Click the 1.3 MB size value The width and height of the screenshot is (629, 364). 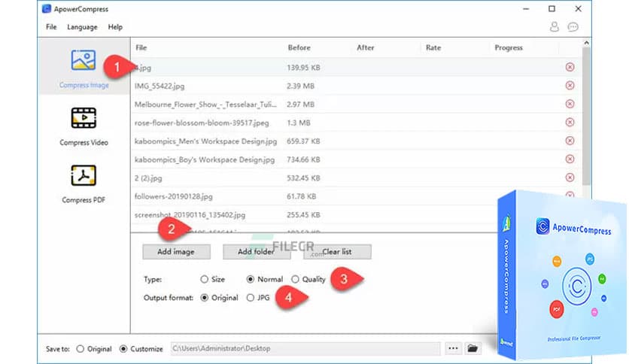pyautogui.click(x=299, y=123)
